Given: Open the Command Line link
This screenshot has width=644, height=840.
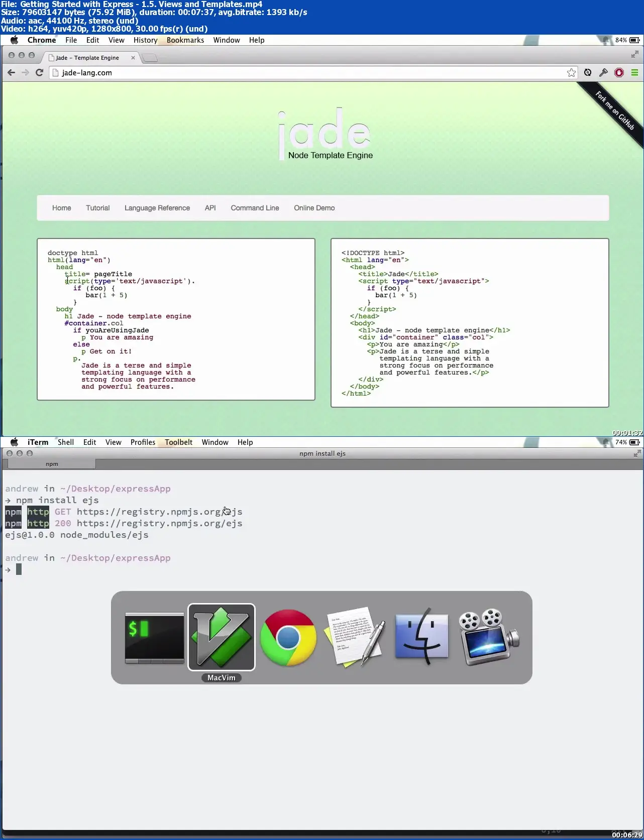Looking at the screenshot, I should tap(255, 208).
